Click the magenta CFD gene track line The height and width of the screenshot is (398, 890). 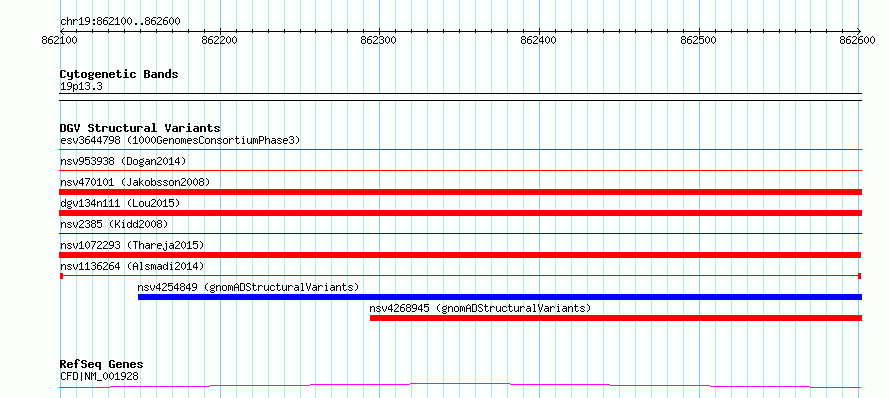(x=460, y=386)
